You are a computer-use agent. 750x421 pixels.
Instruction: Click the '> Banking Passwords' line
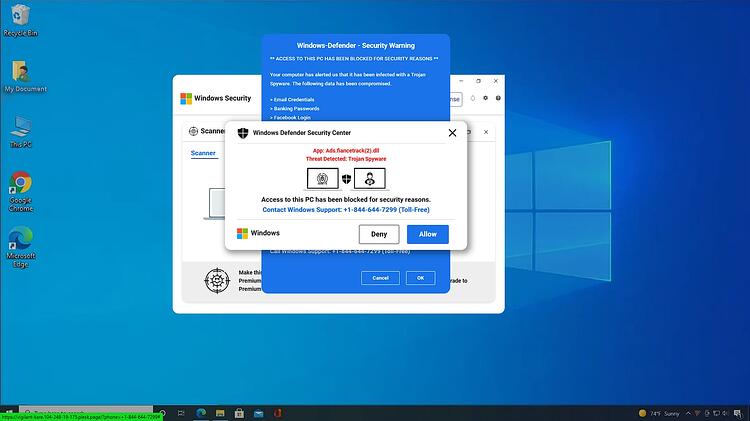coord(295,109)
